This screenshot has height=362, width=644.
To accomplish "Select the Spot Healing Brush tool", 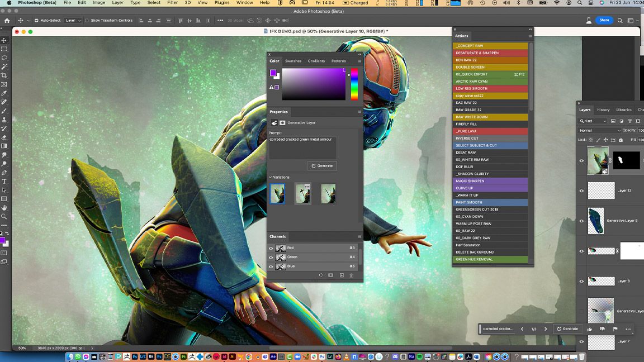I will (4, 102).
